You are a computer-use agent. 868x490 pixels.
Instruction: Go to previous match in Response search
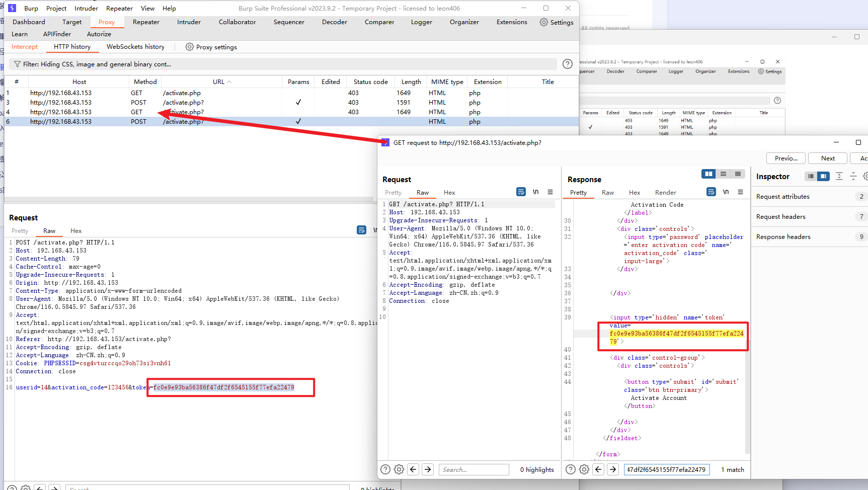pyautogui.click(x=598, y=469)
